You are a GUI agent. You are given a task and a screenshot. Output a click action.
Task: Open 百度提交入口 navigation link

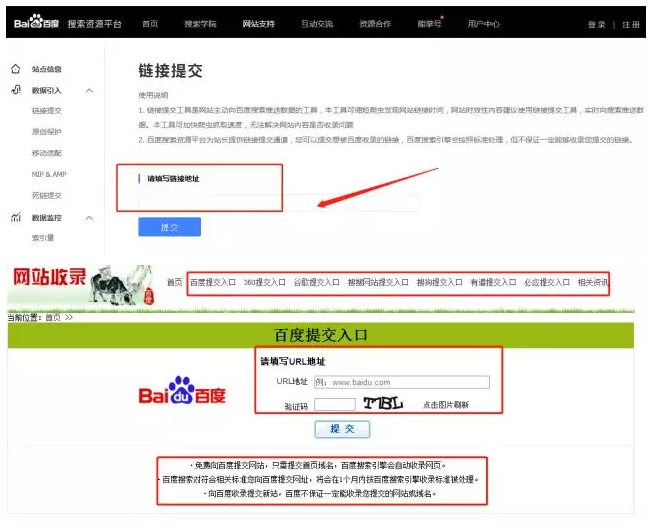click(x=213, y=282)
